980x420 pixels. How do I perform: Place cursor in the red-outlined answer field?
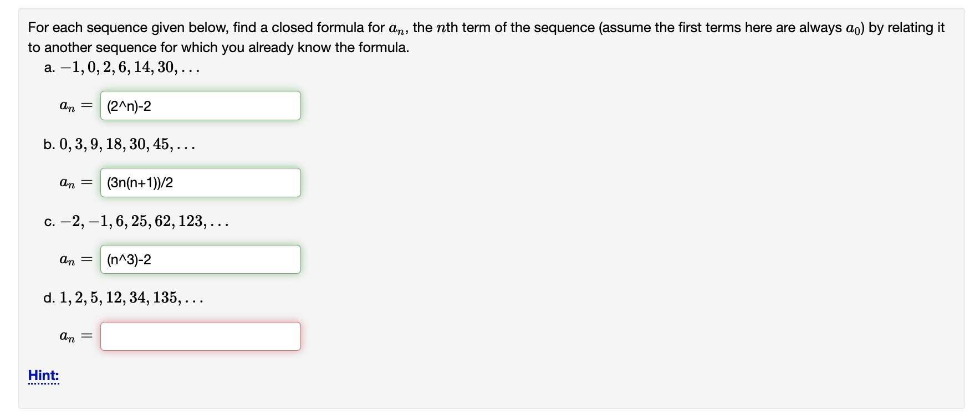(200, 336)
